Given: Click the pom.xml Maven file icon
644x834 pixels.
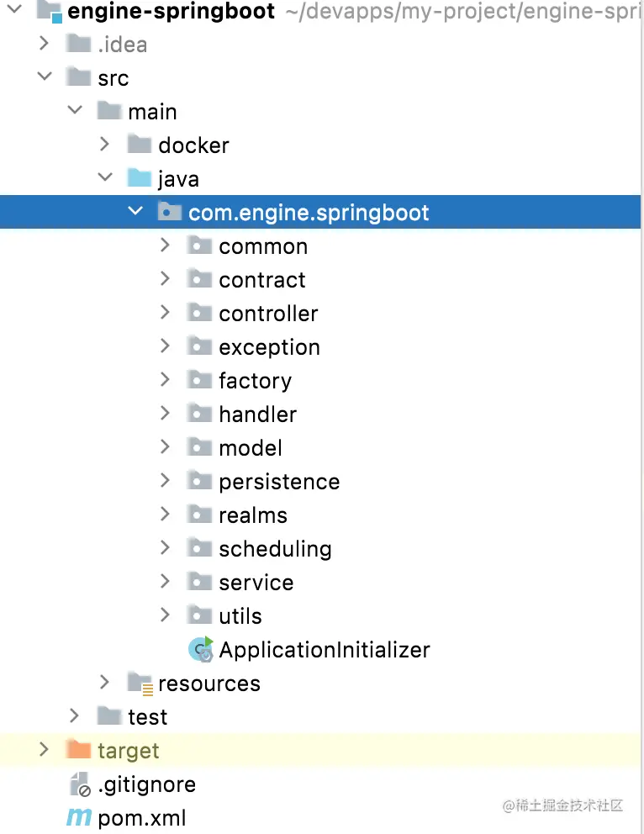Looking at the screenshot, I should [79, 817].
